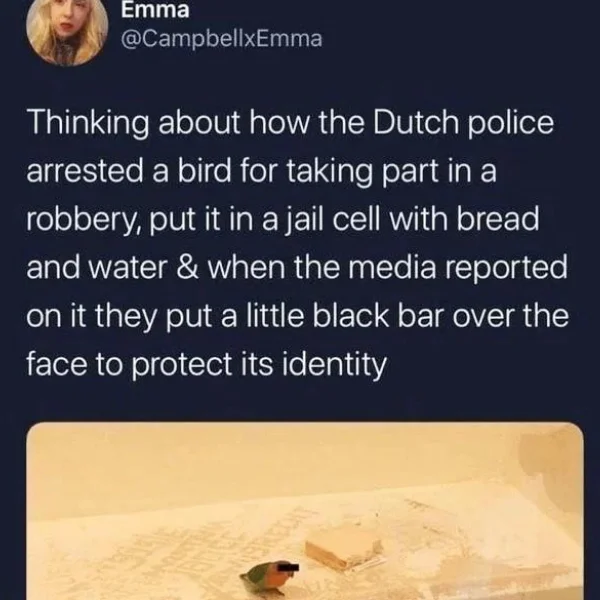This screenshot has height=600, width=600.
Task: Click the words Dutch police in tweet
Action: click(463, 123)
